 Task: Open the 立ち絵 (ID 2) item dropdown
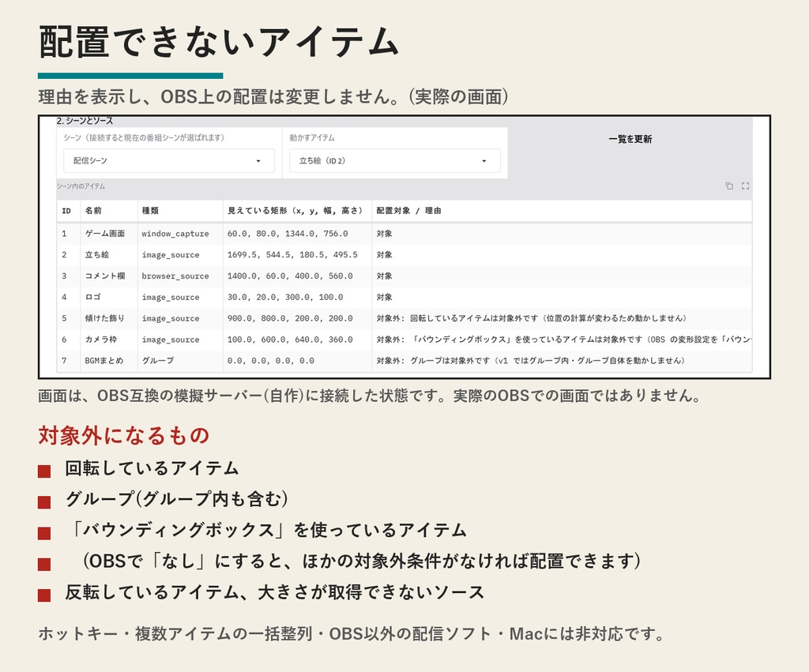[395, 160]
